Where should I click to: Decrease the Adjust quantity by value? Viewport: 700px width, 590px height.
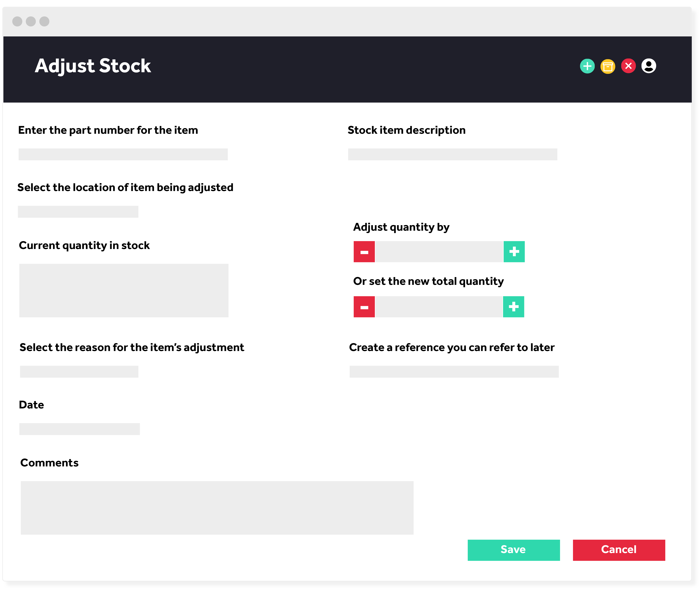tap(364, 252)
